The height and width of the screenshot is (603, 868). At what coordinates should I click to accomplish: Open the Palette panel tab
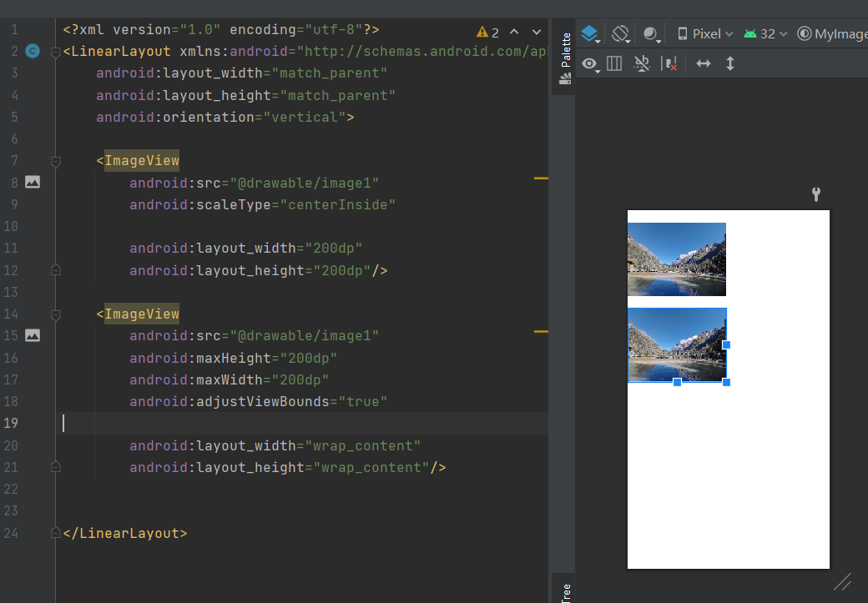(563, 54)
